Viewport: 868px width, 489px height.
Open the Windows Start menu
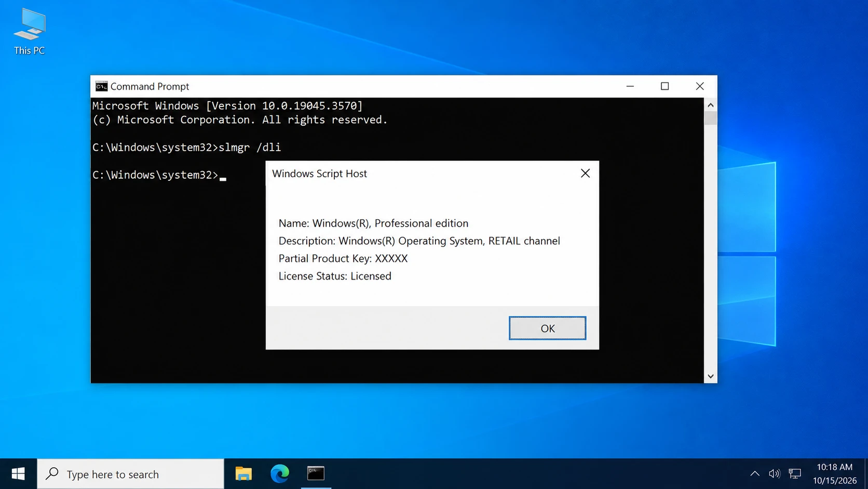(x=18, y=473)
